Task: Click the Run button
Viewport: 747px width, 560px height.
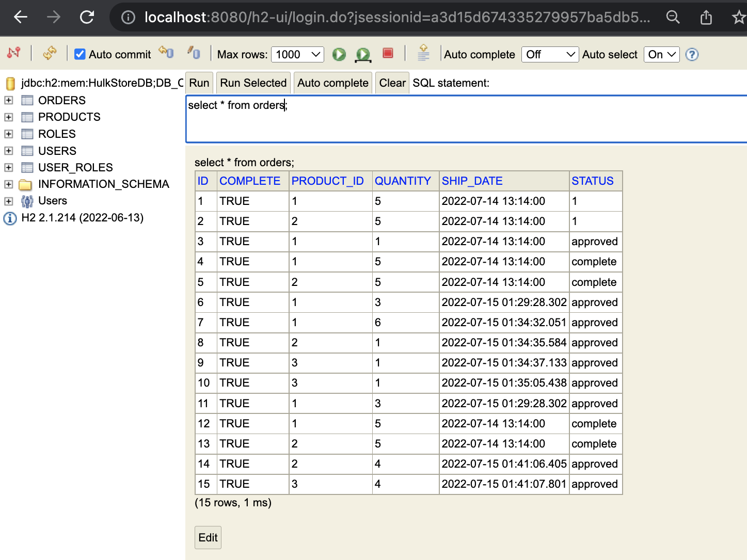Action: 199,83
